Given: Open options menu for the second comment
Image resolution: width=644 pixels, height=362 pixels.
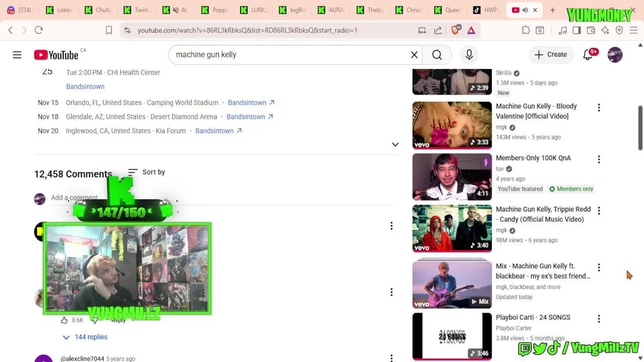Looking at the screenshot, I should pos(391,292).
